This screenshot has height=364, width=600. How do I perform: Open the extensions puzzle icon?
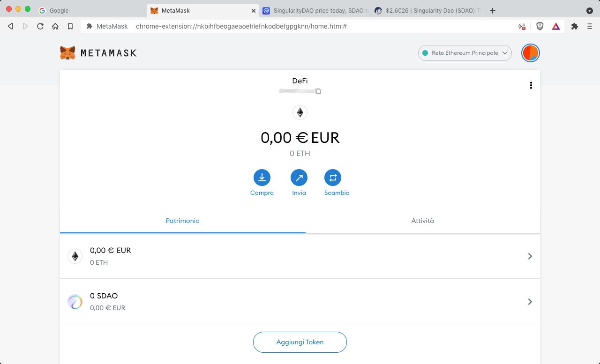(574, 26)
